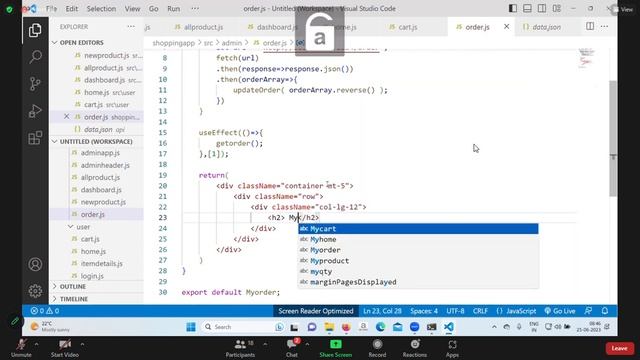Screen dimensions: 640x360
Task: Toggle Secondary Side Bar layout icon
Action: 542,9
